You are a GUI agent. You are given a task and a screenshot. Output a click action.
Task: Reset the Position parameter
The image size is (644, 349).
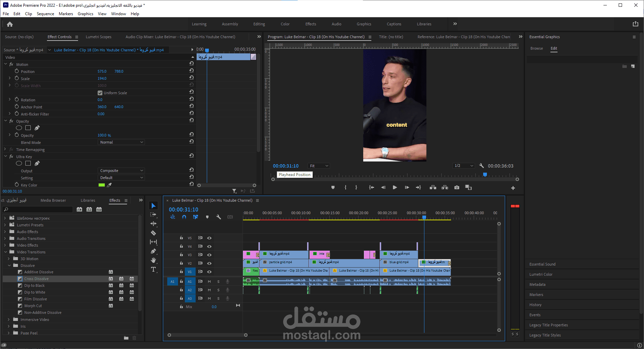tap(192, 70)
